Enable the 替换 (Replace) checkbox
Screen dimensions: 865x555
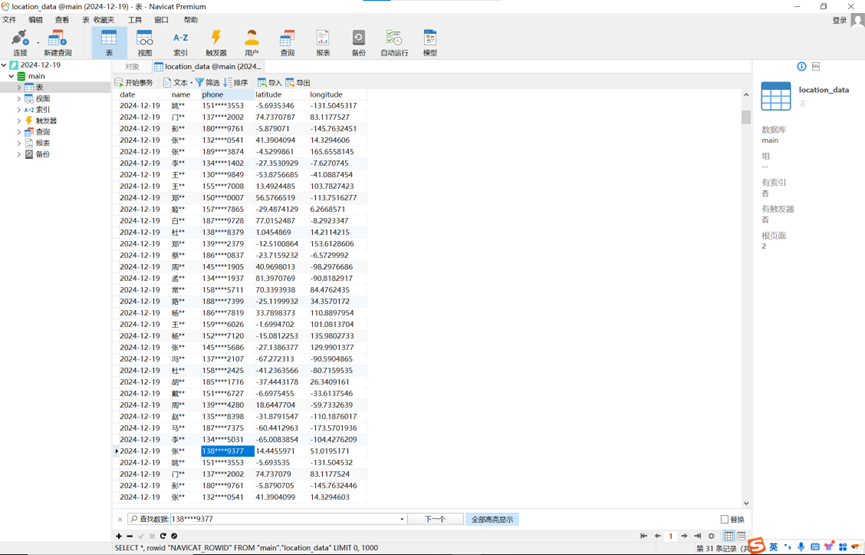[x=725, y=519]
